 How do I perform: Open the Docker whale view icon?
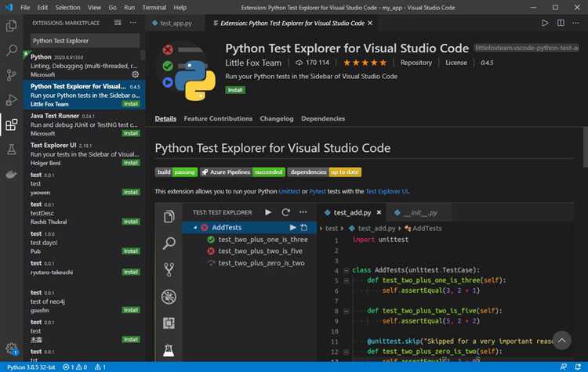coord(11,175)
